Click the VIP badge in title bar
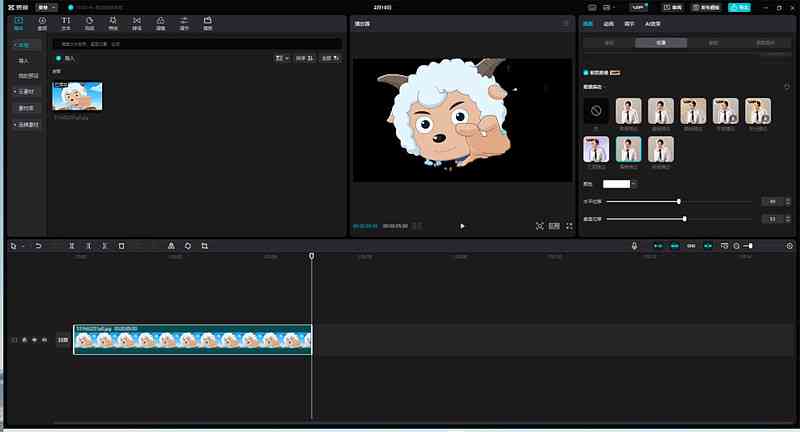This screenshot has width=800, height=432. 638,8
